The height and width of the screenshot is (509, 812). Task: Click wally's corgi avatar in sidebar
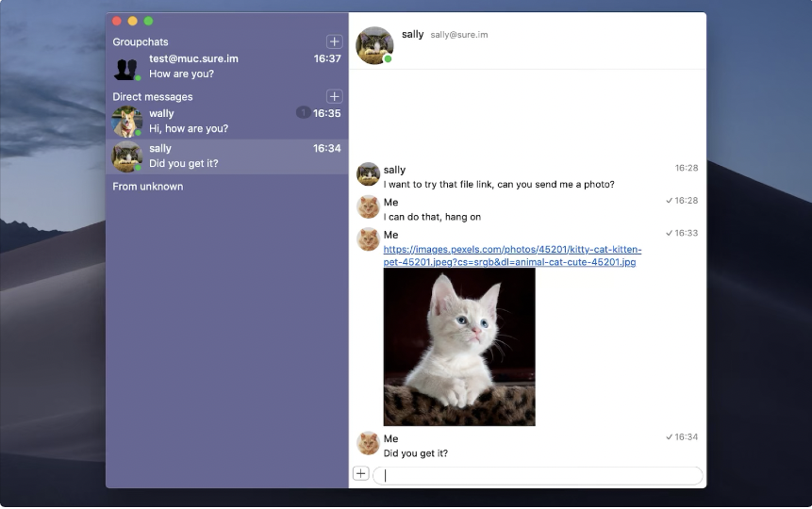pos(127,122)
